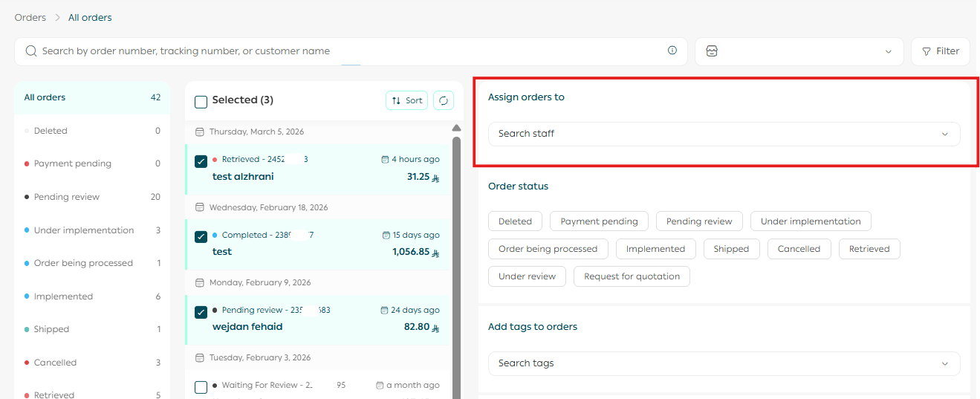Focus the order search input field
980x399 pixels.
pos(349,51)
